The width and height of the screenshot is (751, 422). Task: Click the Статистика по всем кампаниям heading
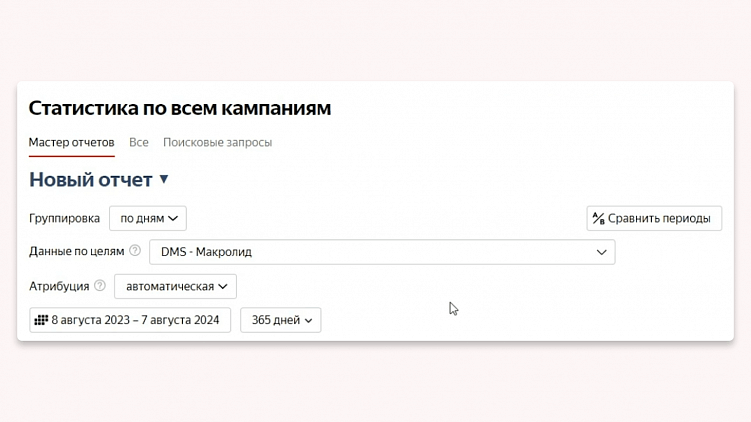click(180, 108)
